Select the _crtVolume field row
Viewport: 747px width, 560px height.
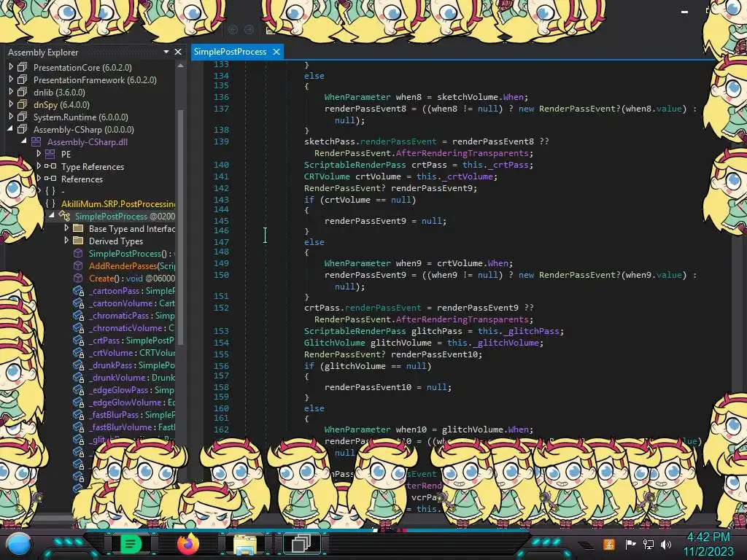[124, 352]
